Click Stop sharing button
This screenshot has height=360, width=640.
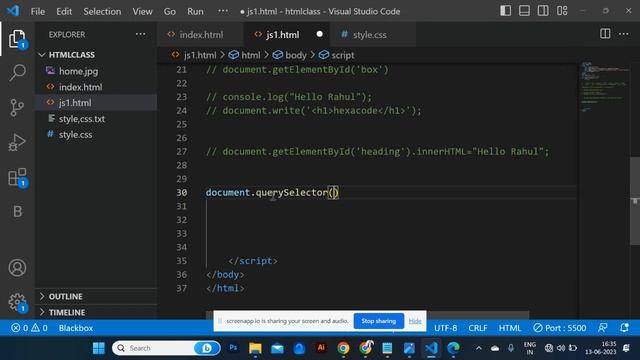378,321
